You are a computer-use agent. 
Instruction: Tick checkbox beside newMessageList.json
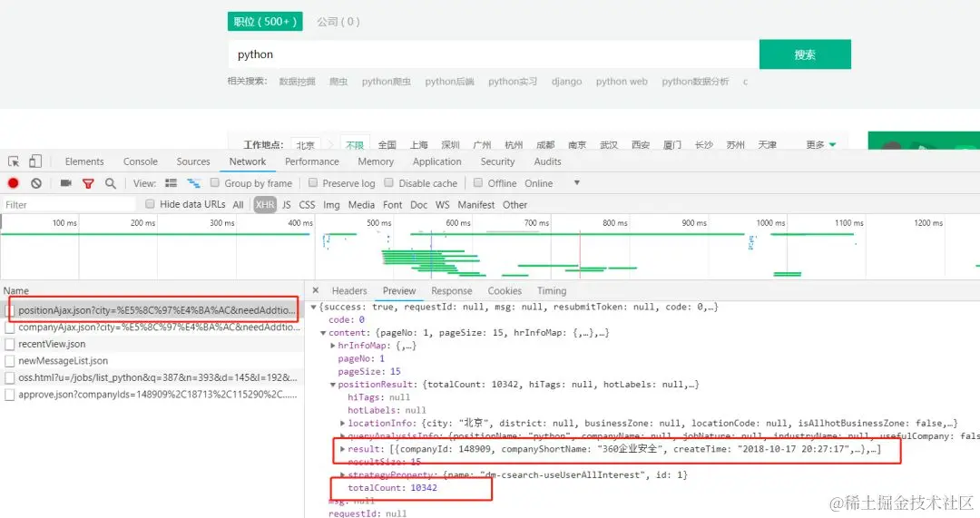click(x=9, y=361)
